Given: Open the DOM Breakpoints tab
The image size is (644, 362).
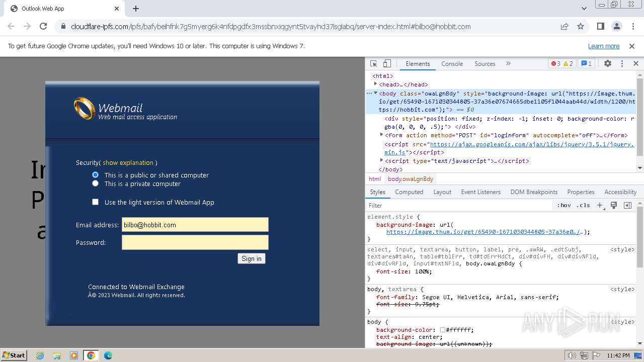Looking at the screenshot, I should pyautogui.click(x=534, y=192).
